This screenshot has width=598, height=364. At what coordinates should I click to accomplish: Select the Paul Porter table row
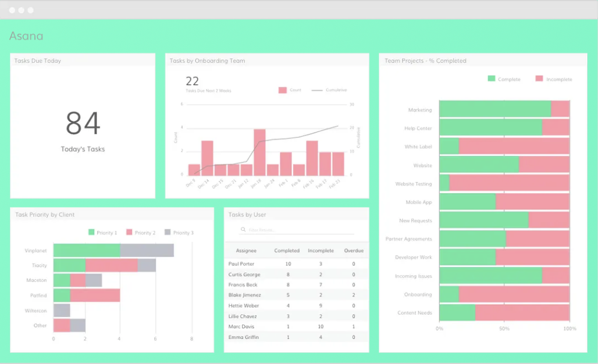[296, 264]
